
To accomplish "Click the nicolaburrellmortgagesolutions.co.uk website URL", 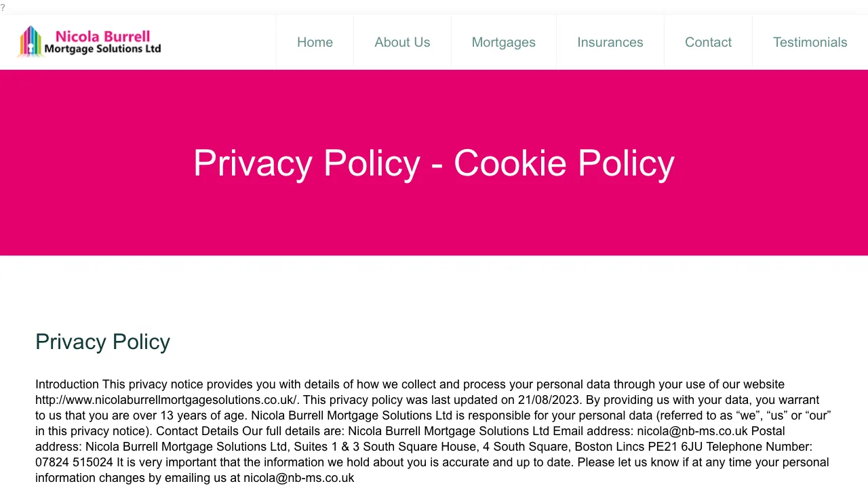I will coord(167,400).
